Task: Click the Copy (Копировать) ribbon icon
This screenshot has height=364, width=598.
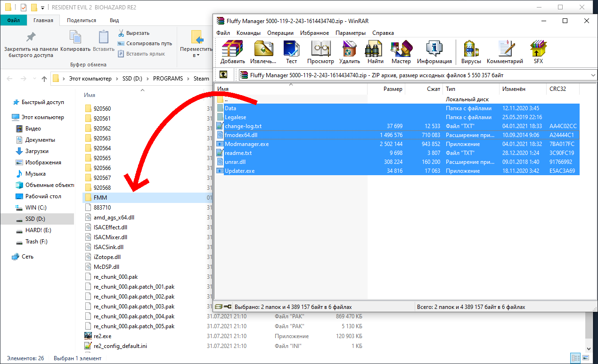Action: click(x=75, y=41)
